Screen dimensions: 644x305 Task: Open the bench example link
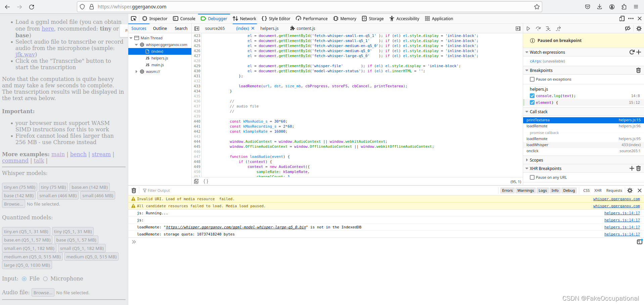[78, 154]
